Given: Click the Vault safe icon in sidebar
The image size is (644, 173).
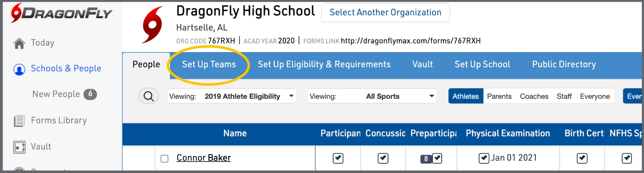Looking at the screenshot, I should point(19,147).
